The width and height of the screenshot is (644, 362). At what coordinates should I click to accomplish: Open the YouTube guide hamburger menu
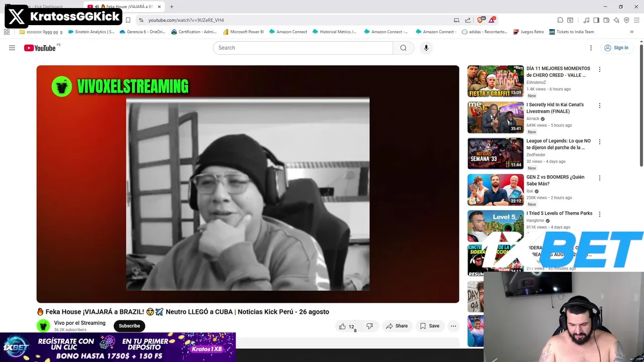[x=12, y=48]
